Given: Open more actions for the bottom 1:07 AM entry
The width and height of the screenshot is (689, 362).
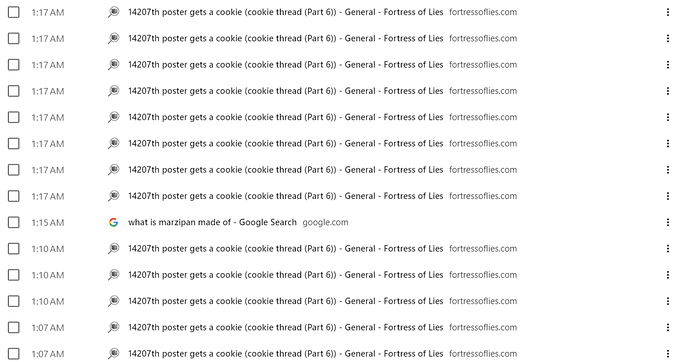Looking at the screenshot, I should point(667,354).
